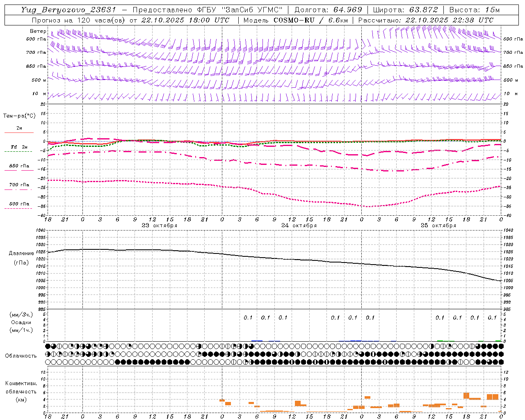The height and width of the screenshot is (420, 525).
Task: Click the left-hand '10 м' wind level label
Action: (39, 94)
